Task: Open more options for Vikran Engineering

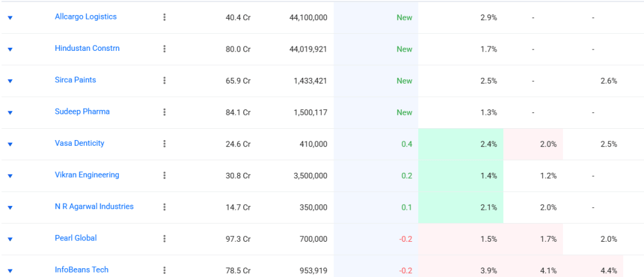Action: click(164, 176)
